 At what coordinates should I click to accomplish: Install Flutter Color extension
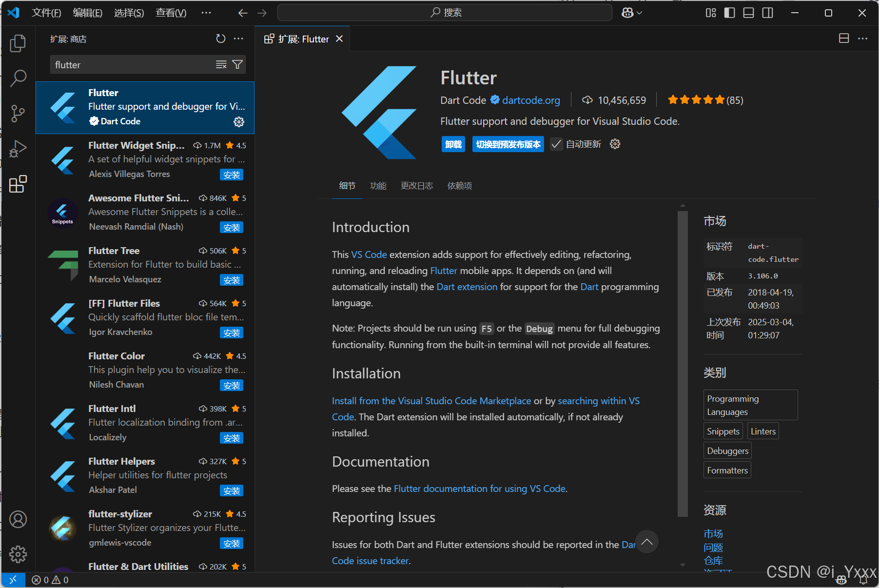pos(232,385)
